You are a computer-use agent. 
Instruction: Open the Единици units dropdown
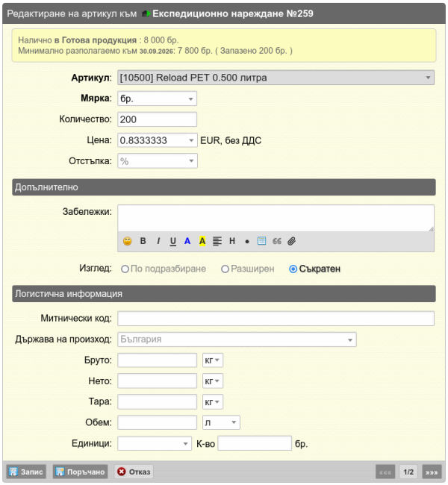point(154,443)
